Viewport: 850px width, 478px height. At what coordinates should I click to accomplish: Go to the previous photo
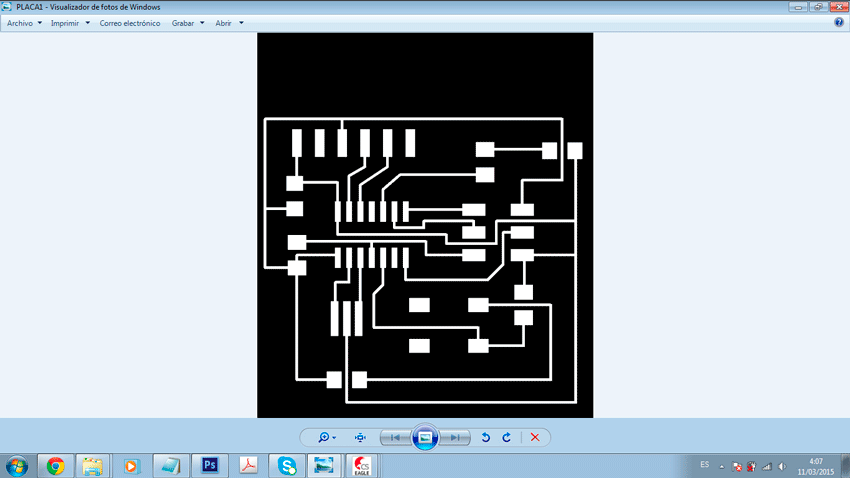point(395,437)
